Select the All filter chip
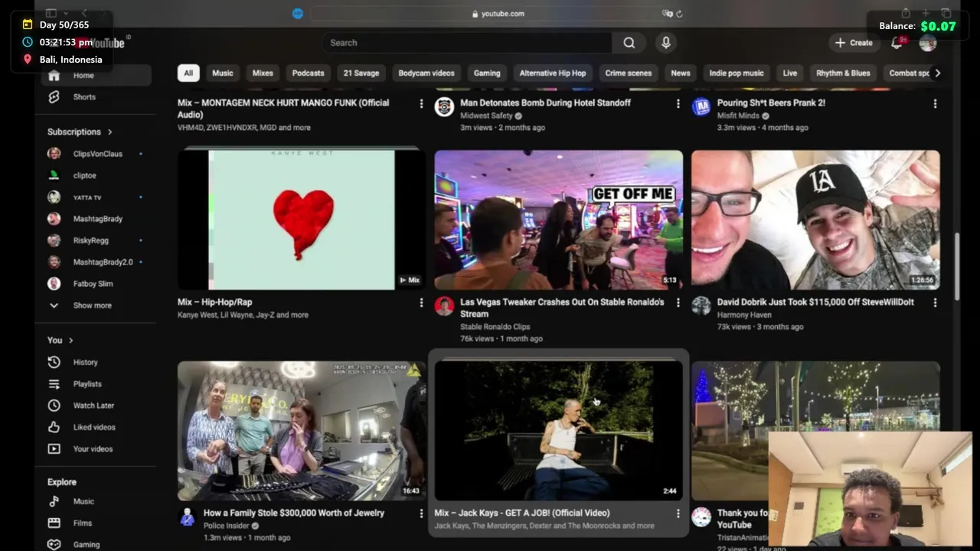This screenshot has height=551, width=980. (x=188, y=73)
